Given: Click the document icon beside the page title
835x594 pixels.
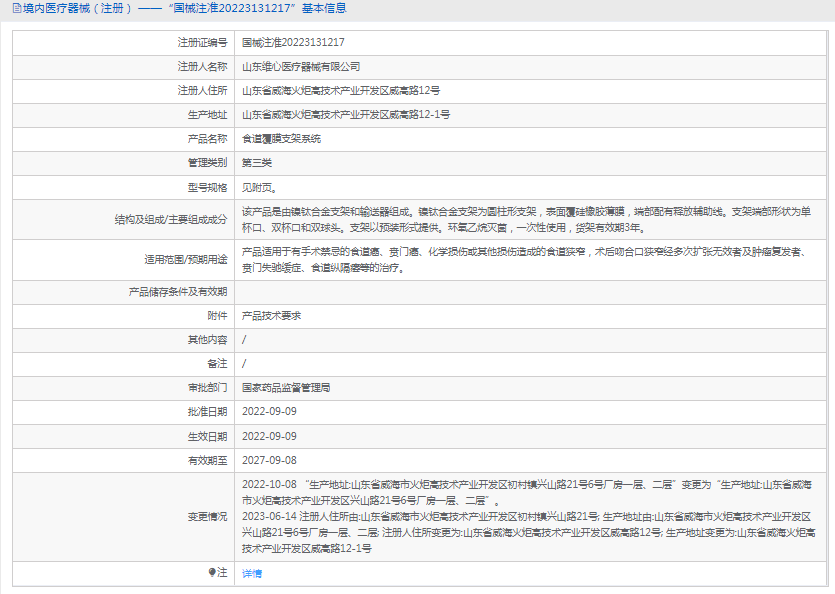Looking at the screenshot, I should pos(17,9).
